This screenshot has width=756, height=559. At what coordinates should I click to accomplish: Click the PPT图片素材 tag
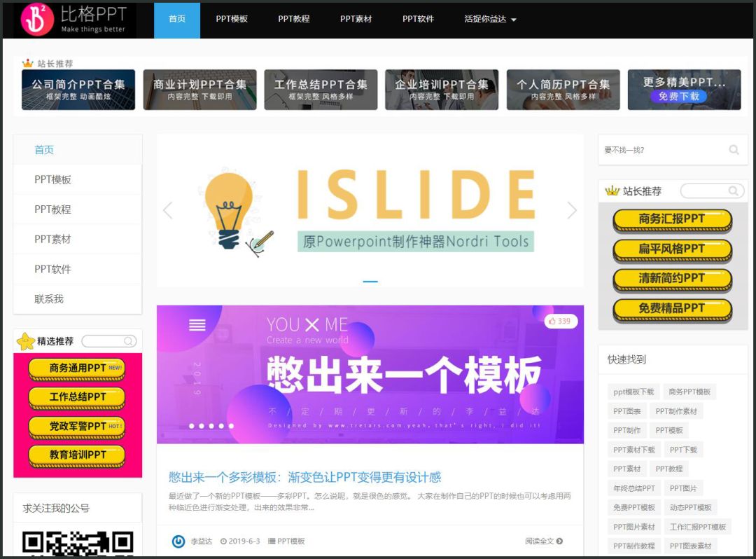point(634,527)
